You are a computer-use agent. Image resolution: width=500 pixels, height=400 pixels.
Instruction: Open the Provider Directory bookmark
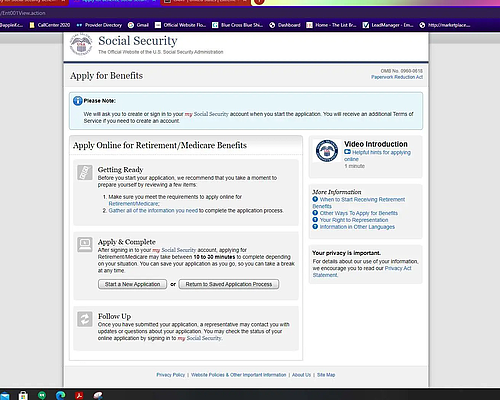coord(99,25)
